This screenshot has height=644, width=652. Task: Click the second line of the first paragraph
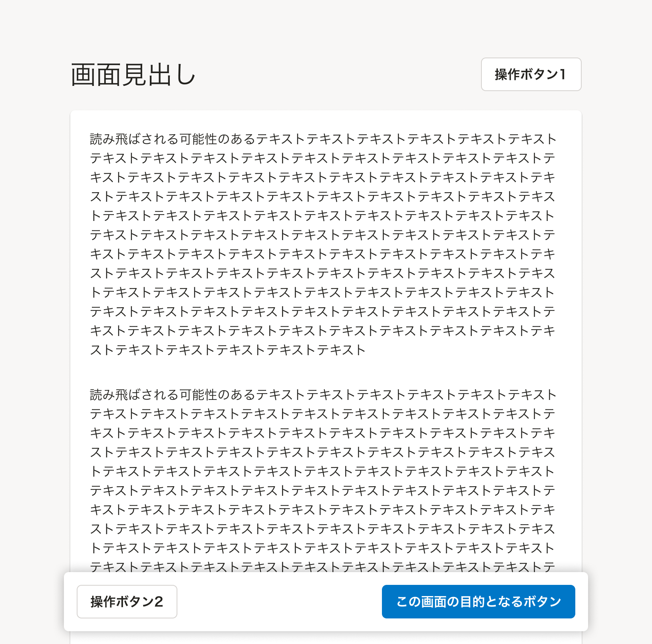[x=323, y=158]
